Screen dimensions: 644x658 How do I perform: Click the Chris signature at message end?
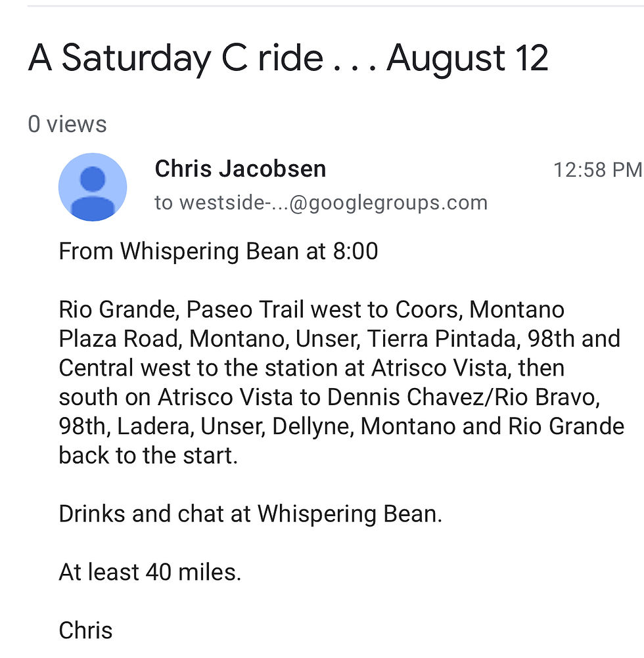(85, 630)
